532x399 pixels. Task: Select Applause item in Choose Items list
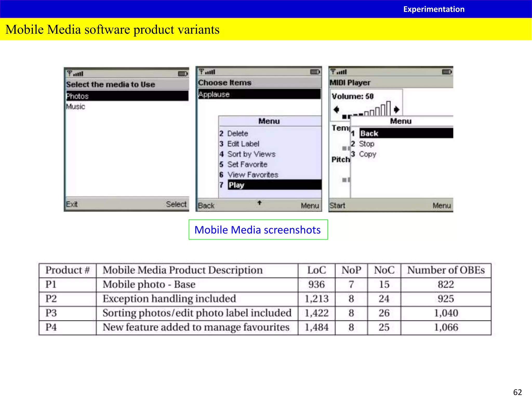(x=259, y=94)
